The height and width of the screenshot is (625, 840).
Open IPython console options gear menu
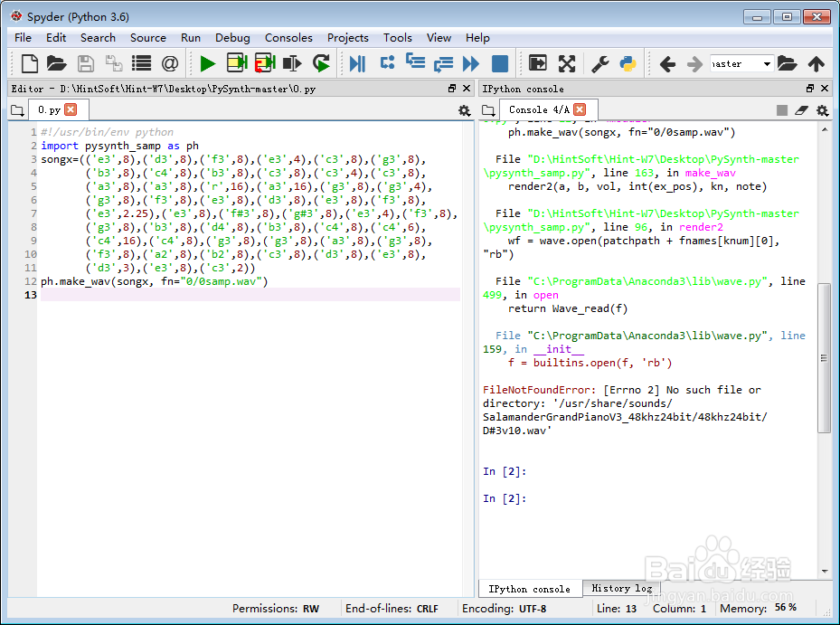click(822, 110)
